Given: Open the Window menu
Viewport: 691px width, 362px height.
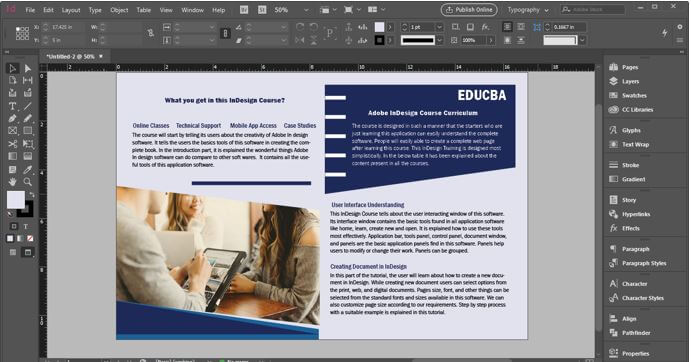Looking at the screenshot, I should click(x=193, y=10).
